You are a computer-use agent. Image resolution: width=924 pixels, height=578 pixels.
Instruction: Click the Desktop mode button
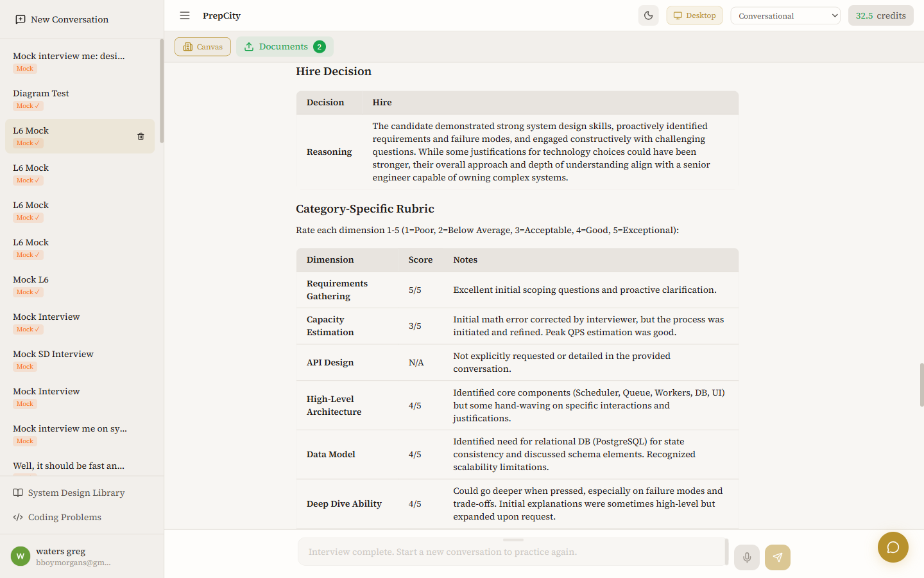(694, 15)
